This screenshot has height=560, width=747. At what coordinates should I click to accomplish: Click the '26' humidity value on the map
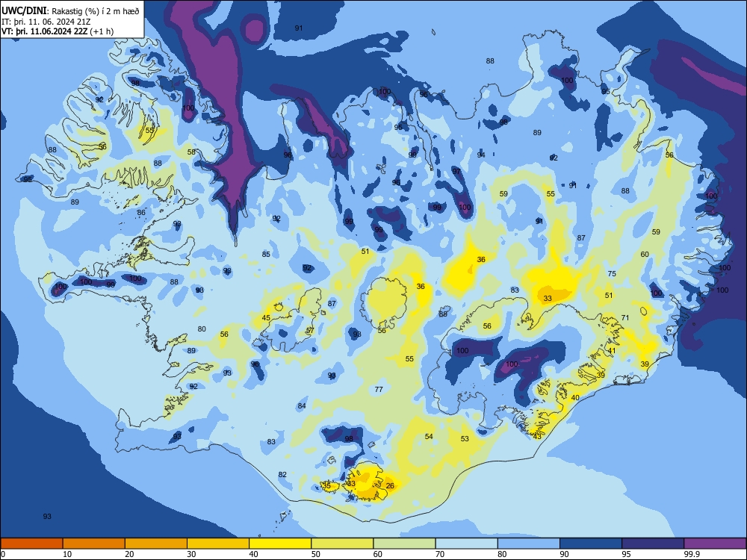pos(390,486)
